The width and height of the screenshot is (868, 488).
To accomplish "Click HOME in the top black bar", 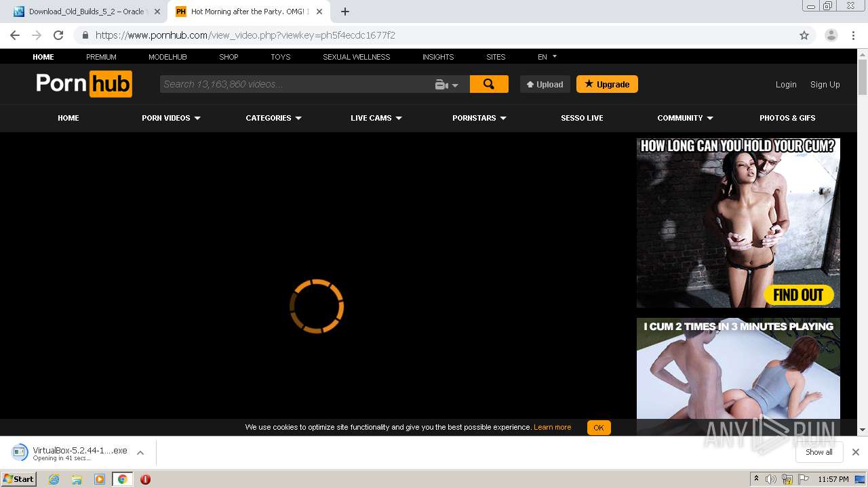I will 43,57.
